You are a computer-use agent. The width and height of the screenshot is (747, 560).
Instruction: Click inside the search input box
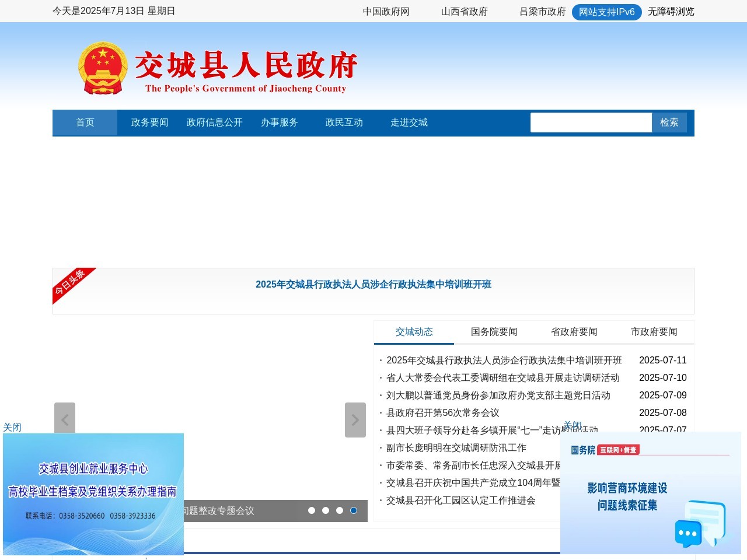click(591, 123)
